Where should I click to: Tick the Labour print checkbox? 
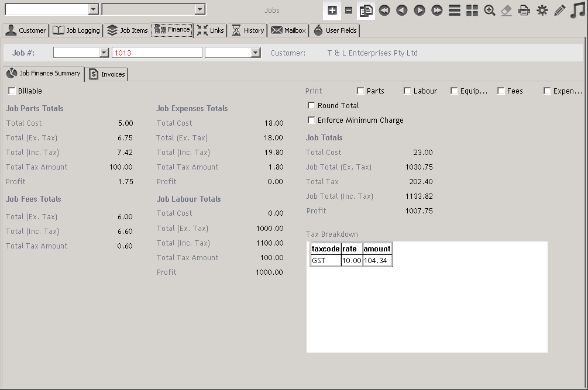(407, 91)
